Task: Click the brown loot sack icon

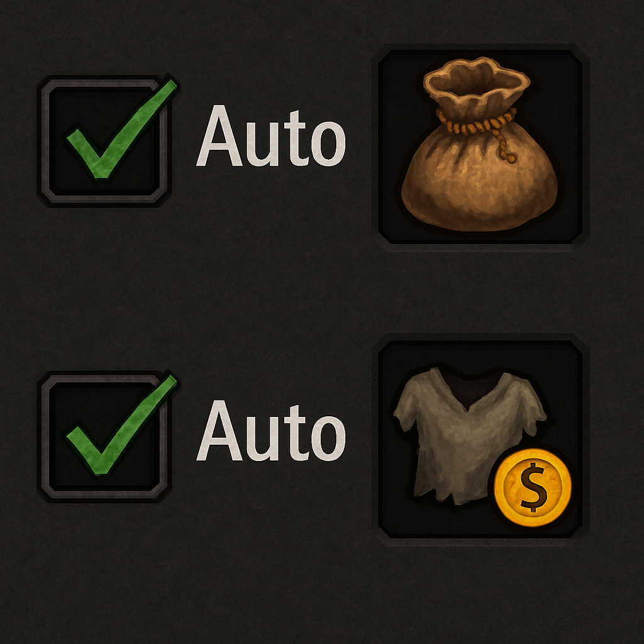Action: pyautogui.click(x=480, y=145)
